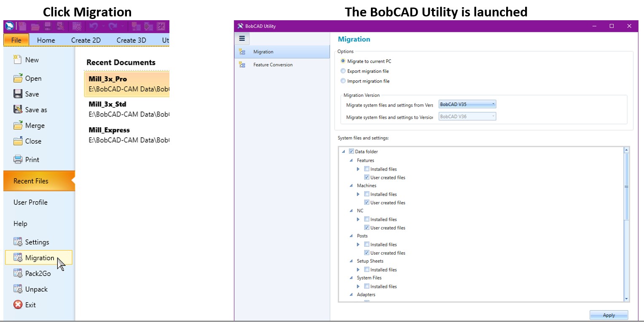The image size is (644, 322).
Task: Click the red Exit icon
Action: [x=18, y=304]
